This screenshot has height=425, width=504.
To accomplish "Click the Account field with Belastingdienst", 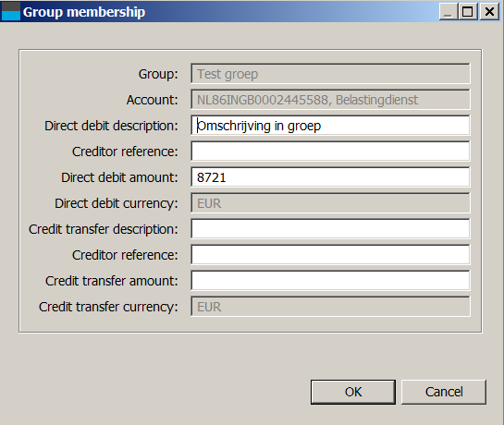I will pyautogui.click(x=330, y=100).
